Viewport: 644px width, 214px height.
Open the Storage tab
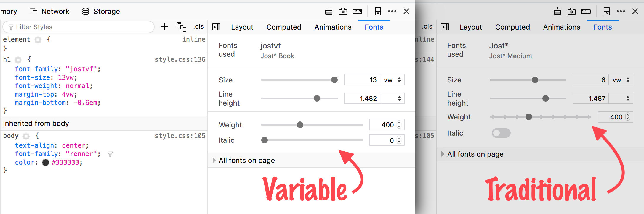[x=101, y=12]
